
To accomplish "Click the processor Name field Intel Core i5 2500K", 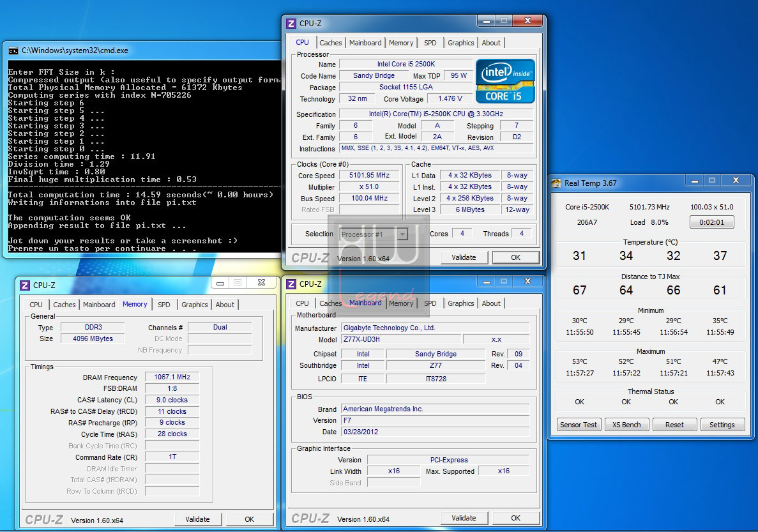I will coord(406,64).
